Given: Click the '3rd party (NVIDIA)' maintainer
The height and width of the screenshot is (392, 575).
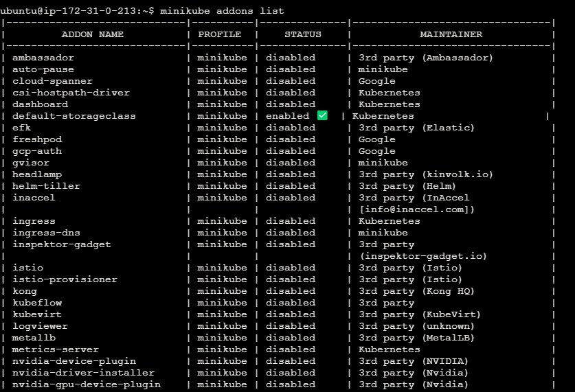Looking at the screenshot, I should (414, 361).
